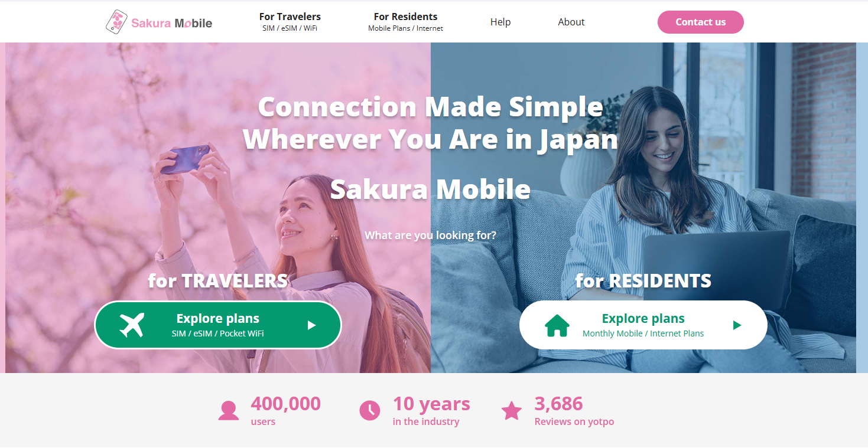Click the pink Contact us button
This screenshot has width=868, height=448.
pyautogui.click(x=701, y=22)
